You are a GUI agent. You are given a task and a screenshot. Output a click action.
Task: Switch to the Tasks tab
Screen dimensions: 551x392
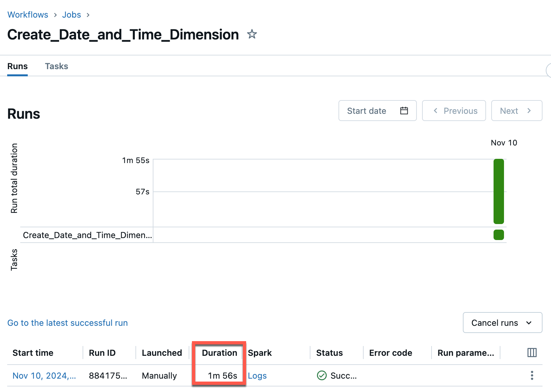click(56, 66)
